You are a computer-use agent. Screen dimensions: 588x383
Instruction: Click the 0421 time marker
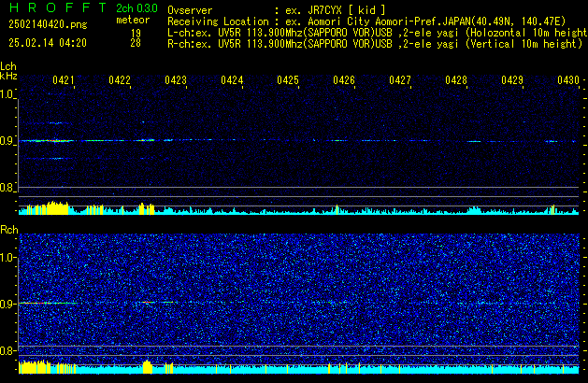click(x=63, y=80)
